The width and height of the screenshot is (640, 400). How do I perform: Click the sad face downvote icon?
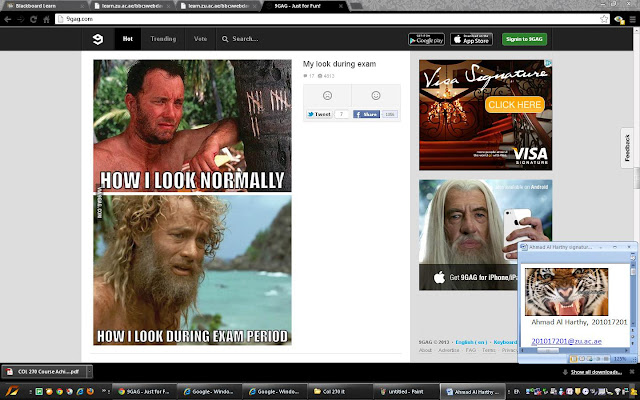(x=327, y=95)
